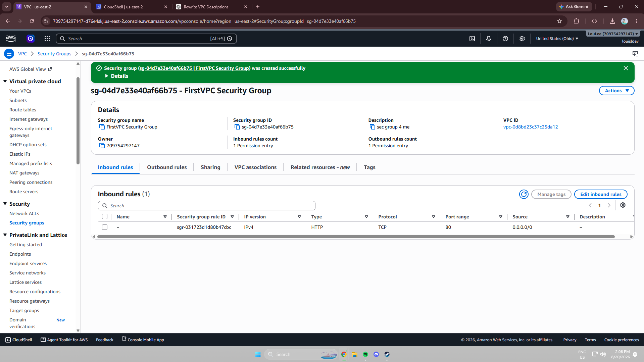Click the side navigation vertical scrollbar

[x=78, y=121]
